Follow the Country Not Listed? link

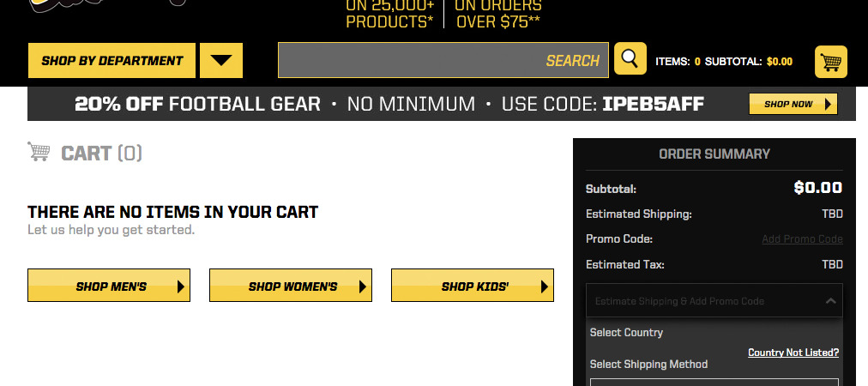click(x=793, y=353)
